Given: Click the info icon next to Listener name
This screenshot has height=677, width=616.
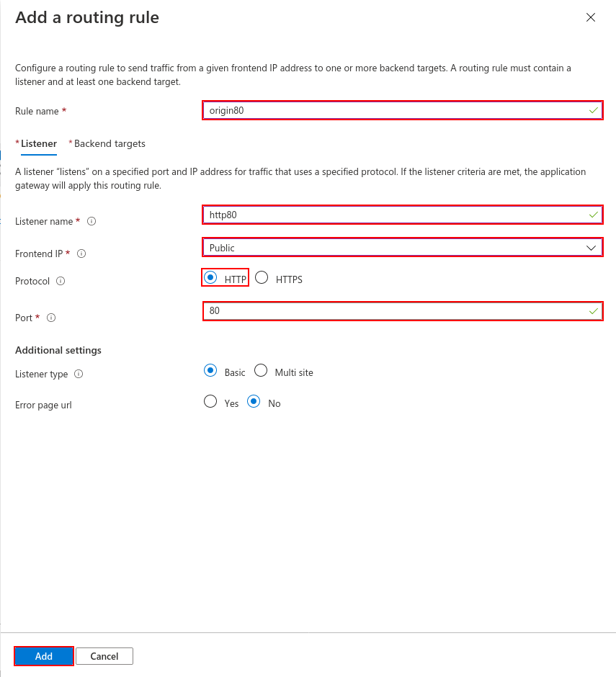Looking at the screenshot, I should tap(91, 221).
